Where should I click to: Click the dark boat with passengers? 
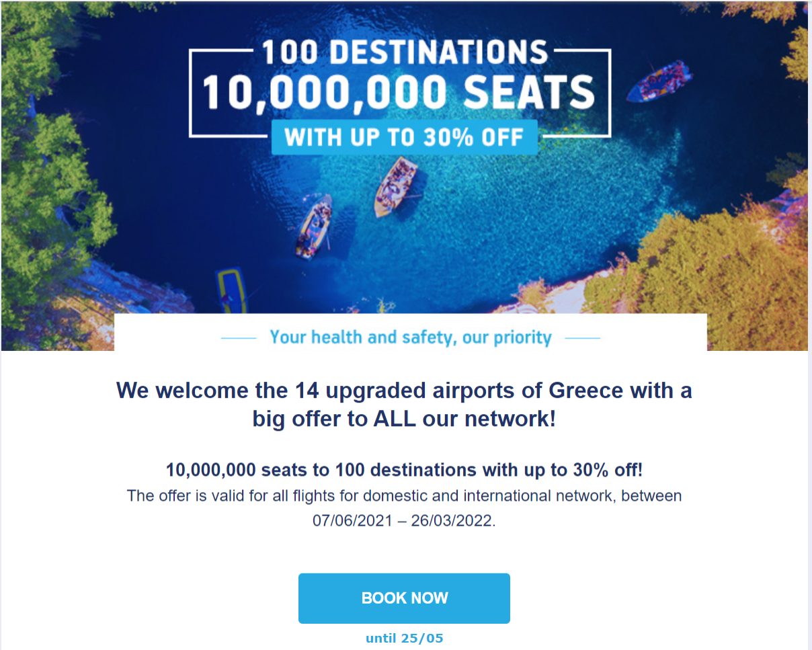point(314,226)
